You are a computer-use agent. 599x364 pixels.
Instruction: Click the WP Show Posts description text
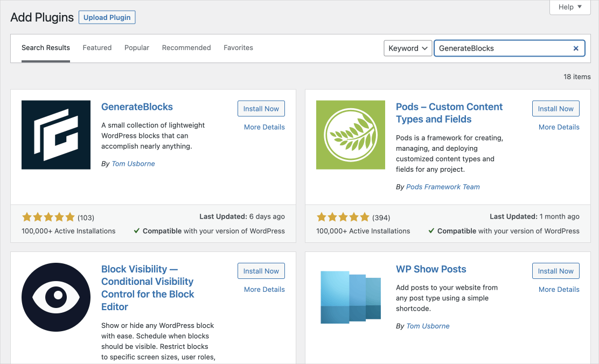(x=447, y=298)
